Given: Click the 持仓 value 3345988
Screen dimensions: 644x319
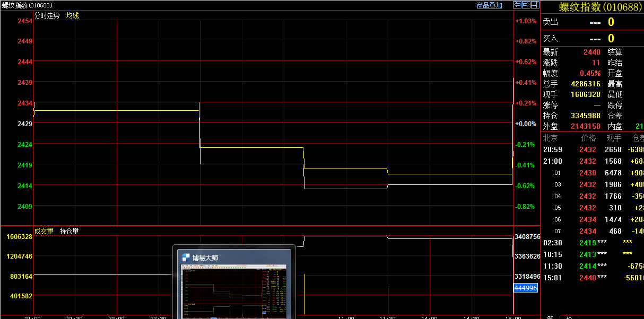Looking at the screenshot, I should tap(585, 116).
